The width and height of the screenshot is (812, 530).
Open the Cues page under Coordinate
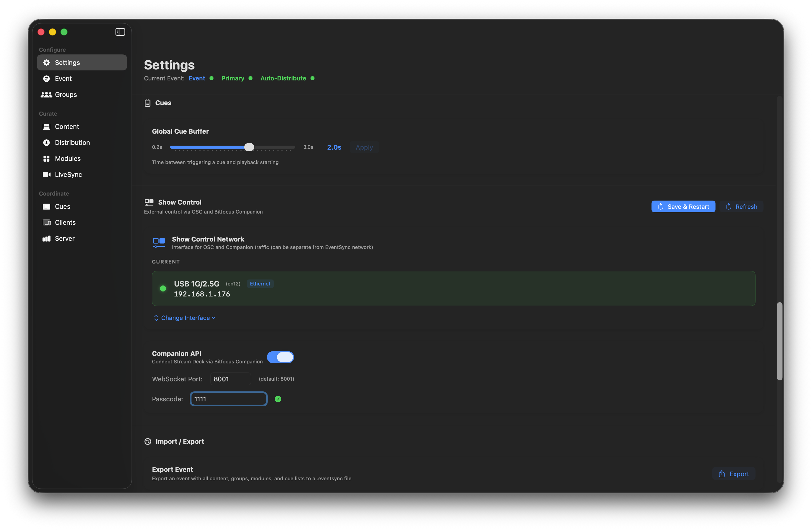click(x=82, y=207)
